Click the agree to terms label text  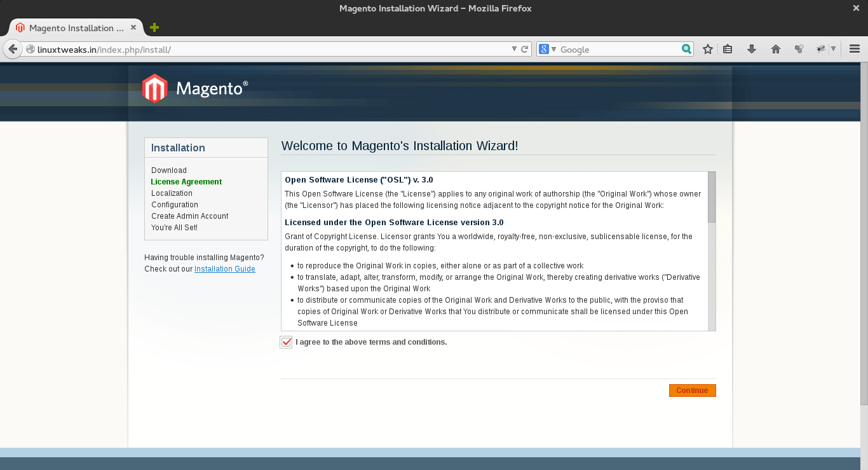(x=371, y=342)
